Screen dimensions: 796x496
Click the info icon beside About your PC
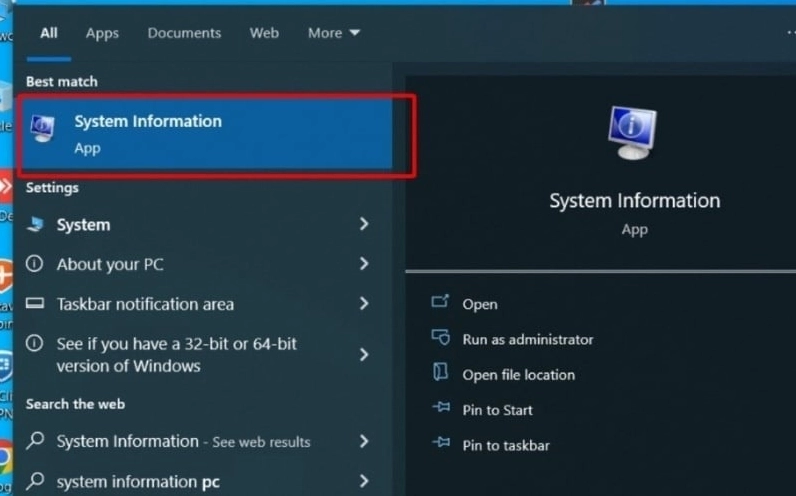click(35, 263)
